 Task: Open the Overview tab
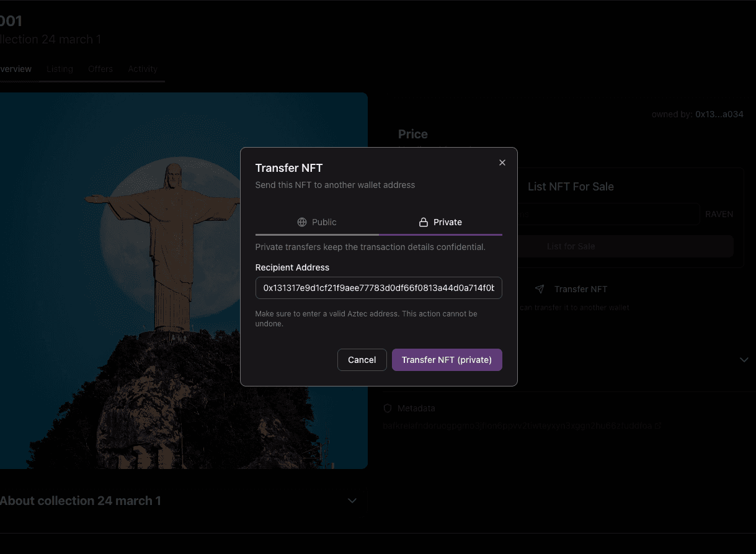(16, 69)
